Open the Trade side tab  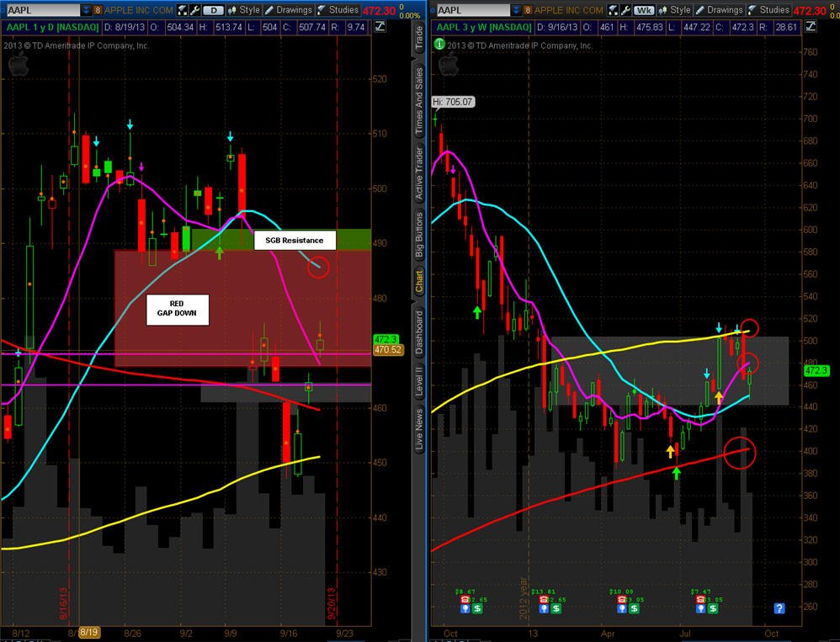419,39
